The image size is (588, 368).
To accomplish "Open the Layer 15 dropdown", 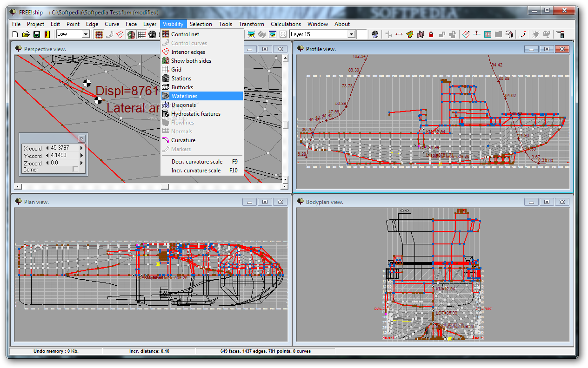I will coord(351,34).
